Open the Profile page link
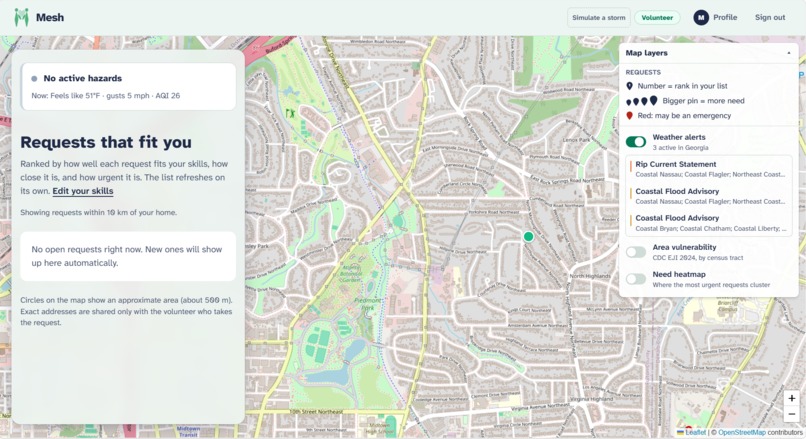The width and height of the screenshot is (806, 439). [725, 17]
